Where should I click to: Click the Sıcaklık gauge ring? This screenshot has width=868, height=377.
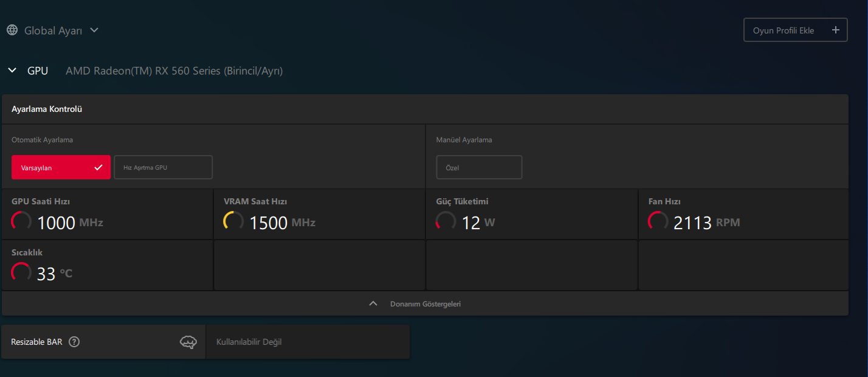click(21, 272)
